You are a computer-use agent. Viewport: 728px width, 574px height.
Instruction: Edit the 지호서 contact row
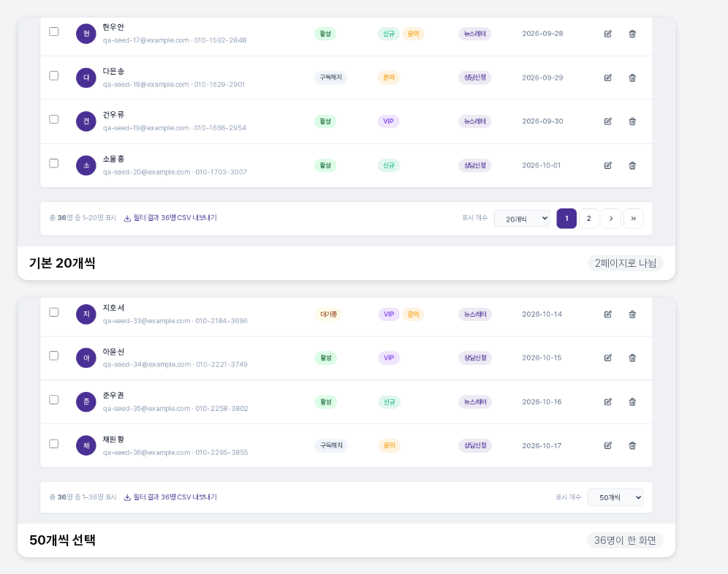(x=607, y=314)
